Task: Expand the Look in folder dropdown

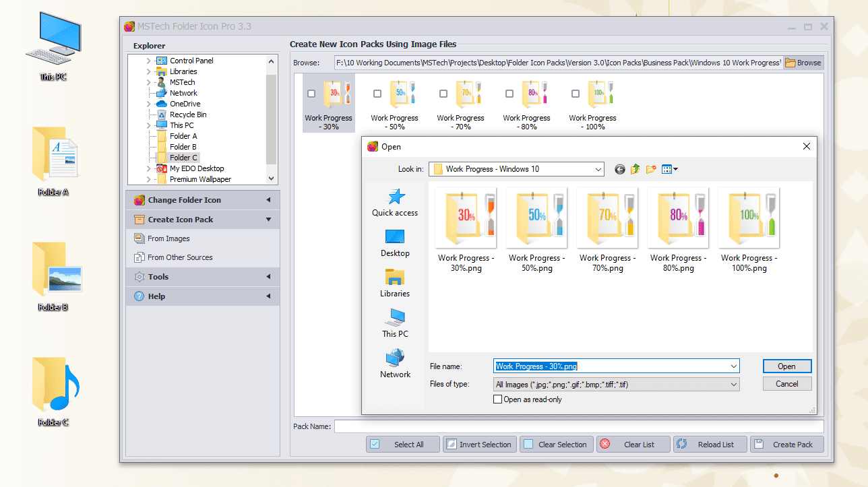Action: click(598, 169)
